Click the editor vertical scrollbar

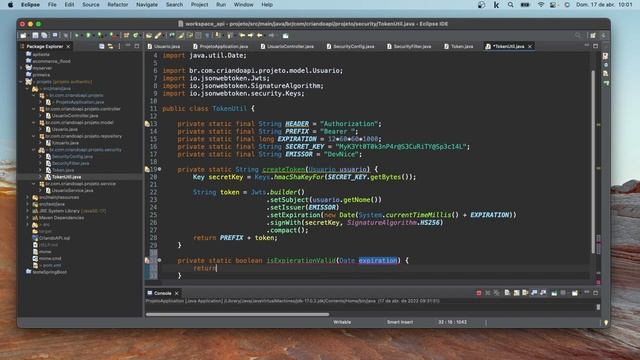click(593, 161)
